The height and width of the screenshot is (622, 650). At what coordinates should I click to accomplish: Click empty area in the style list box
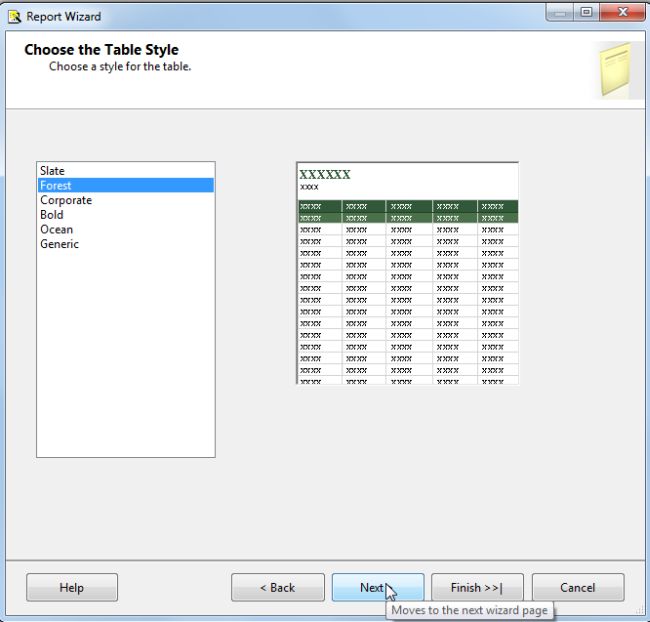(x=126, y=352)
